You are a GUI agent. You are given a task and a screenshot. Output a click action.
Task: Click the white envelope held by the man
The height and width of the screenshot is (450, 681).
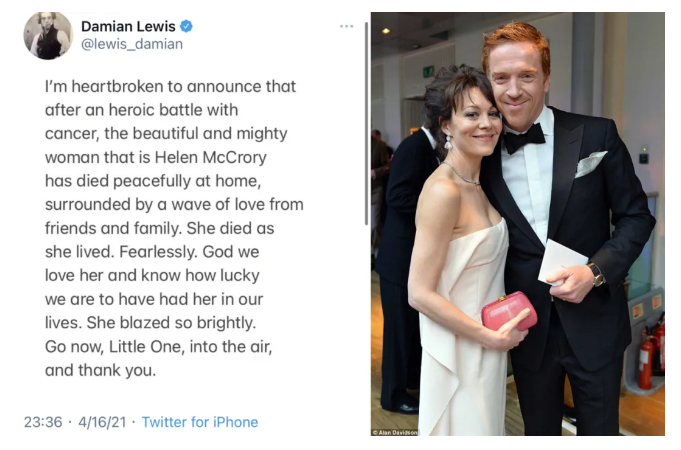click(561, 261)
